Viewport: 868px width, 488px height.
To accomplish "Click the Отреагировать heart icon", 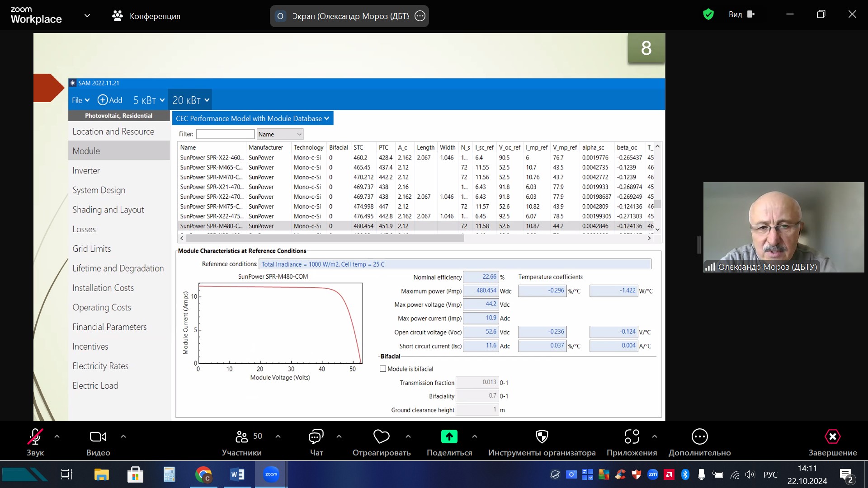I will [x=381, y=436].
